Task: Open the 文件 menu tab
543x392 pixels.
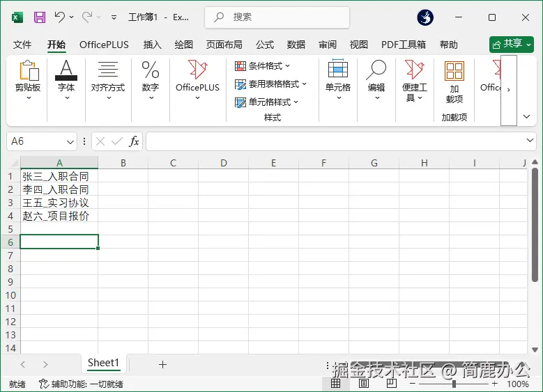Action: click(x=22, y=45)
